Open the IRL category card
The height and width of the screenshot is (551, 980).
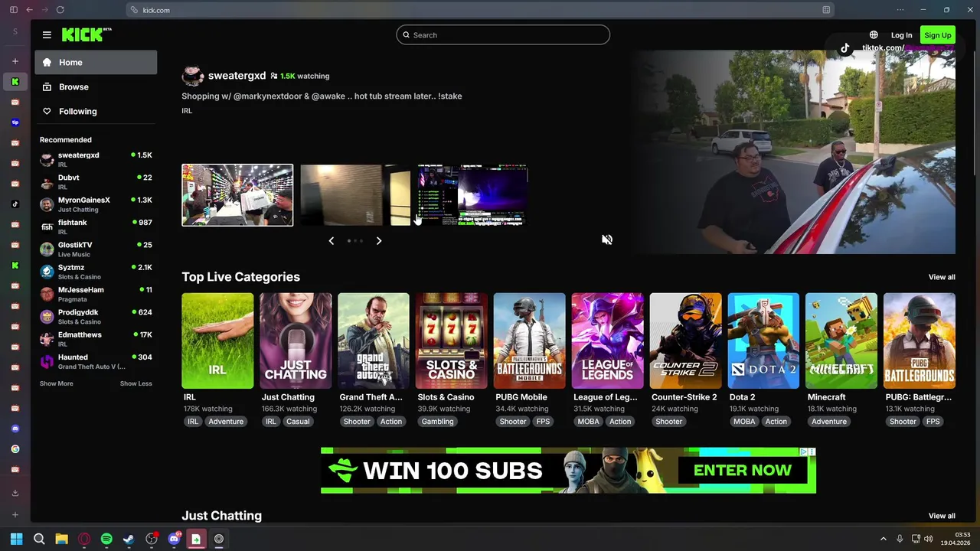[x=217, y=341]
